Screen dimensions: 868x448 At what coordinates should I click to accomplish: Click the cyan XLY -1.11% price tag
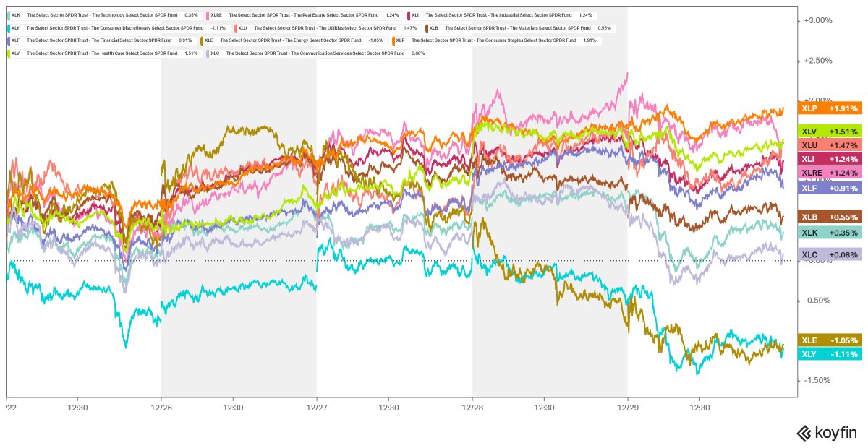coord(831,354)
